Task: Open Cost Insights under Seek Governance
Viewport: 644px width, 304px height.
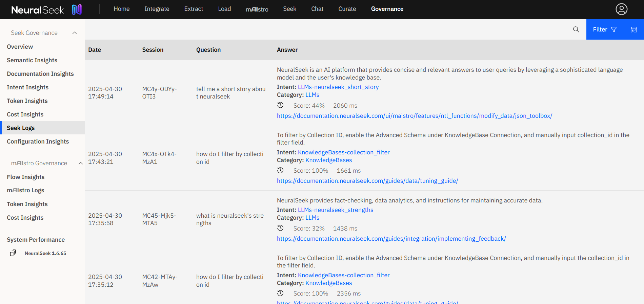Action: pos(25,114)
